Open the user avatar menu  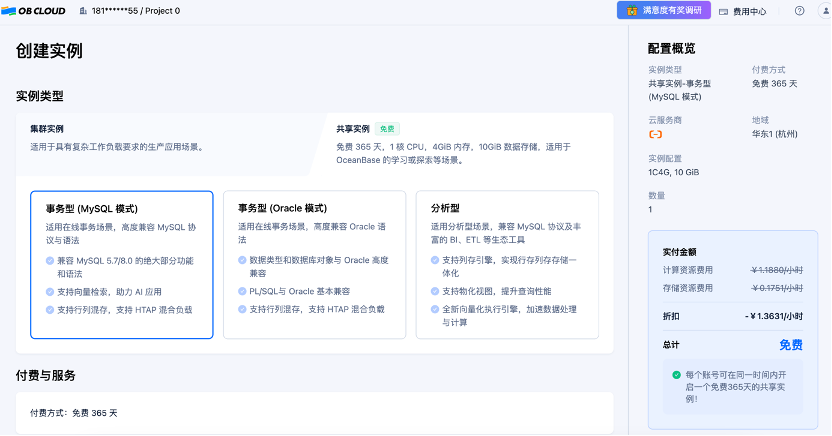point(825,11)
